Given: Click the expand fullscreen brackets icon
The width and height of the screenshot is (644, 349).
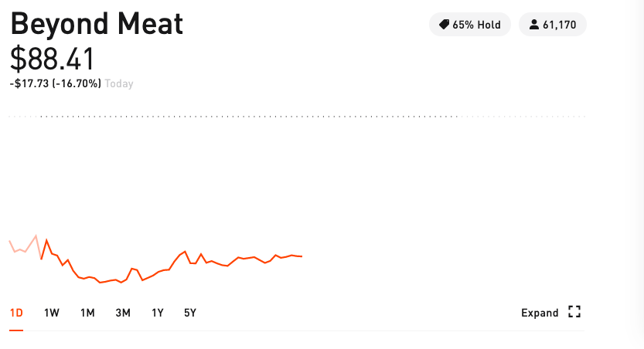Looking at the screenshot, I should click(574, 312).
